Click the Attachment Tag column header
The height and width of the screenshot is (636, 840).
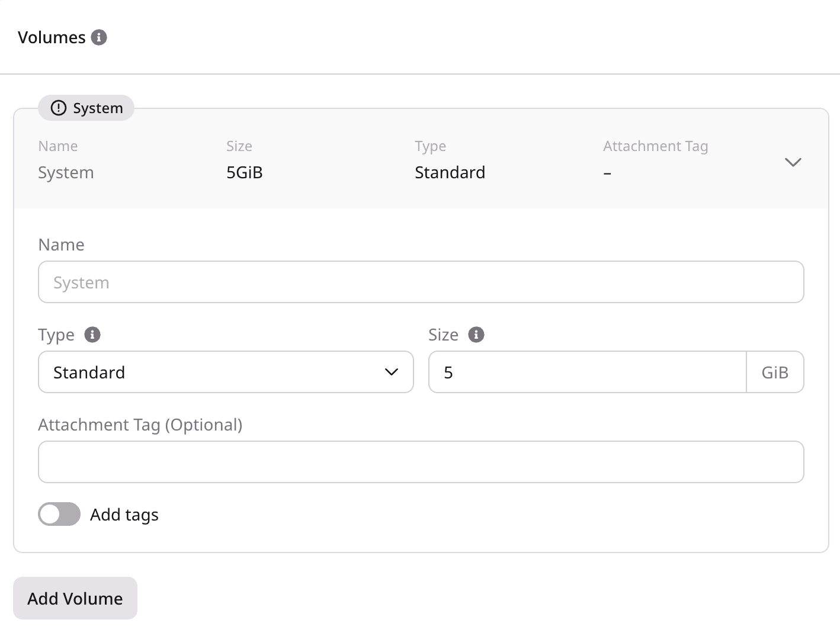point(655,146)
